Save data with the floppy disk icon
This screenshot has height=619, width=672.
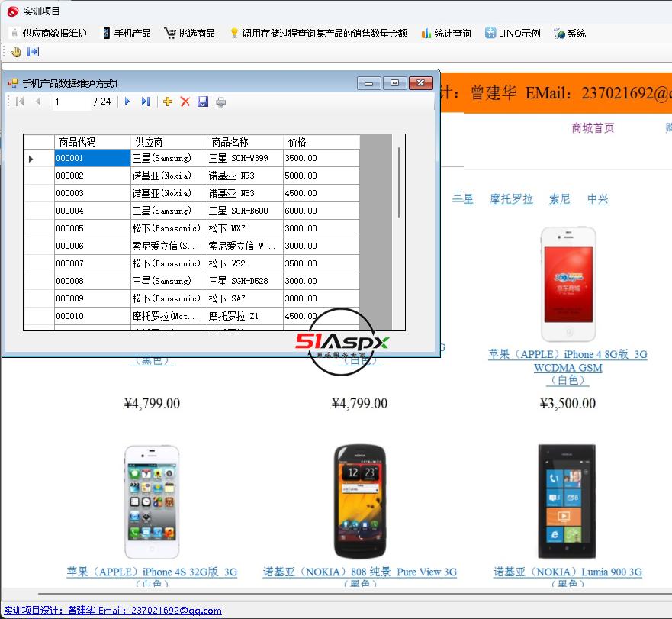[203, 102]
